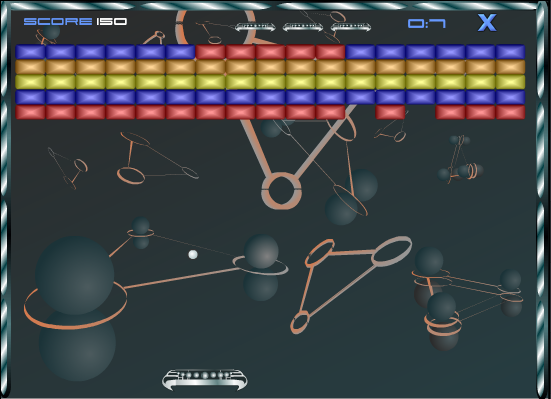Image resolution: width=551 pixels, height=399 pixels.
Task: Click the first red brick in top row
Action: point(210,52)
